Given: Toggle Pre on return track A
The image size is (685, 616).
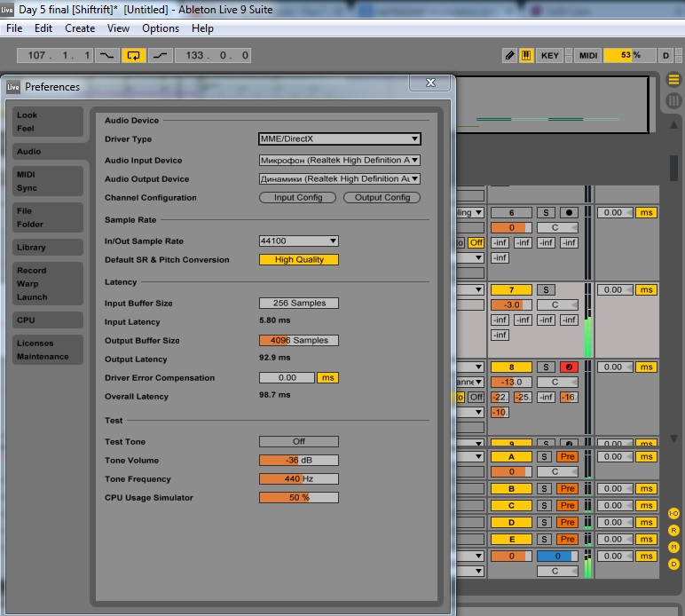Looking at the screenshot, I should tap(568, 456).
